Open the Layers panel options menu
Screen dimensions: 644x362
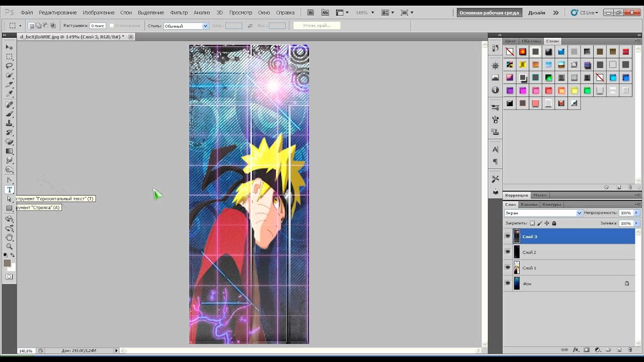pos(637,204)
